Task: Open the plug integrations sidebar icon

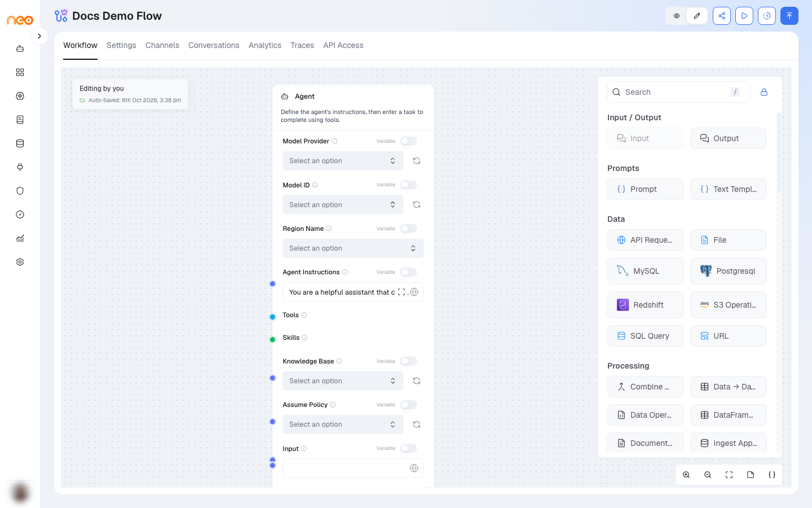Action: pyautogui.click(x=20, y=167)
